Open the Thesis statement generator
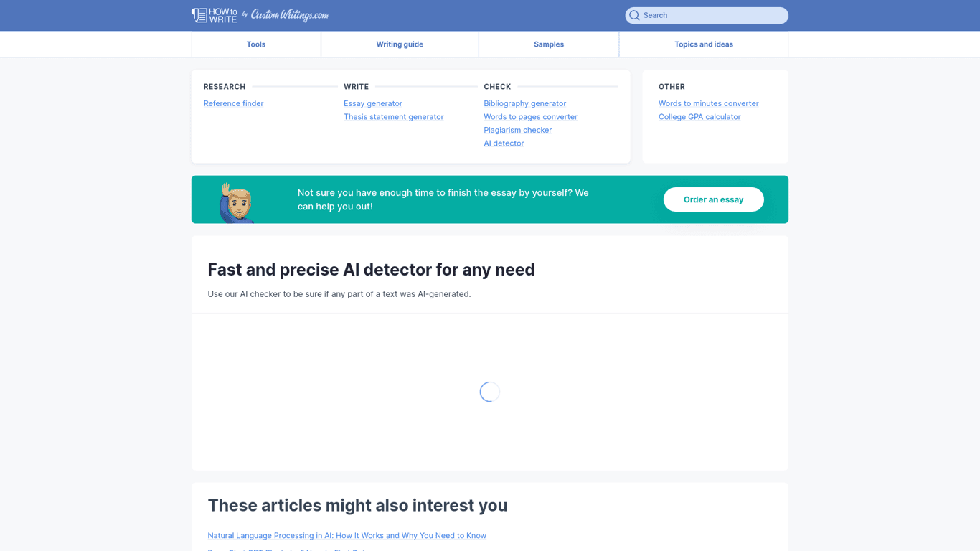 tap(393, 116)
